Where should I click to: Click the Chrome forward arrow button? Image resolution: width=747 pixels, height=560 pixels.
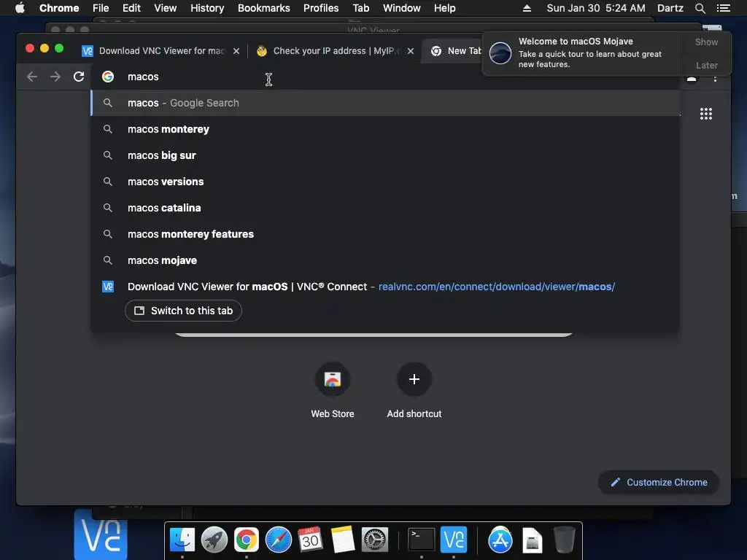[x=55, y=77]
